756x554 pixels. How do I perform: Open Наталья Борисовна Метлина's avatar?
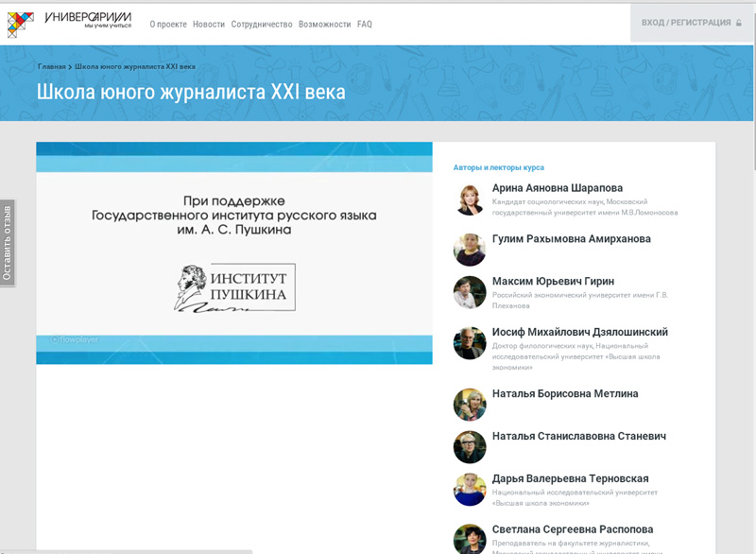(470, 405)
